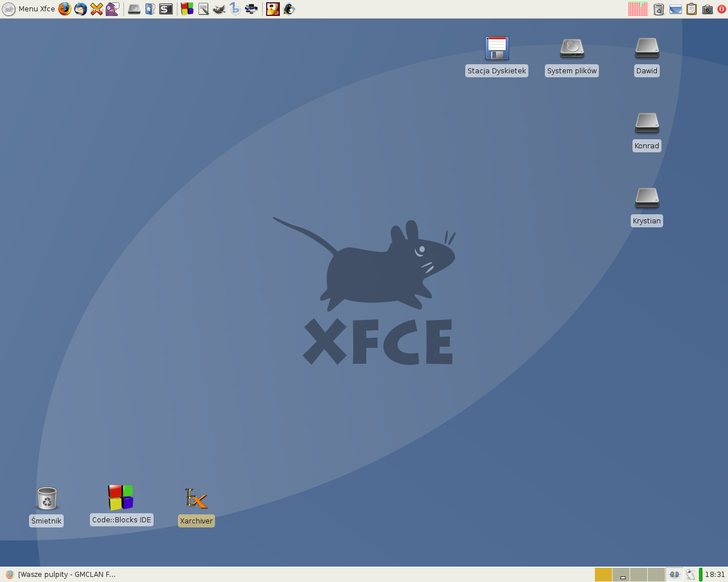Open Śmietnik trash on the desktop
The height and width of the screenshot is (582, 728).
coord(47,499)
